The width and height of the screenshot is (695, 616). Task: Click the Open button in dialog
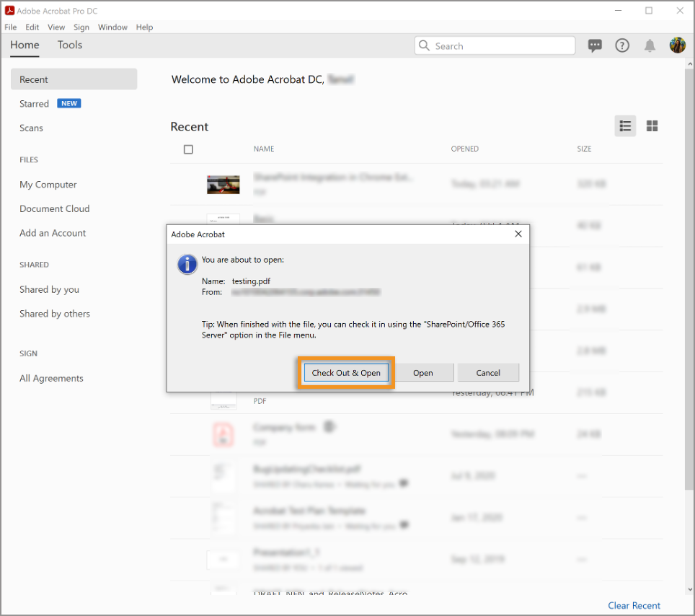(x=423, y=373)
